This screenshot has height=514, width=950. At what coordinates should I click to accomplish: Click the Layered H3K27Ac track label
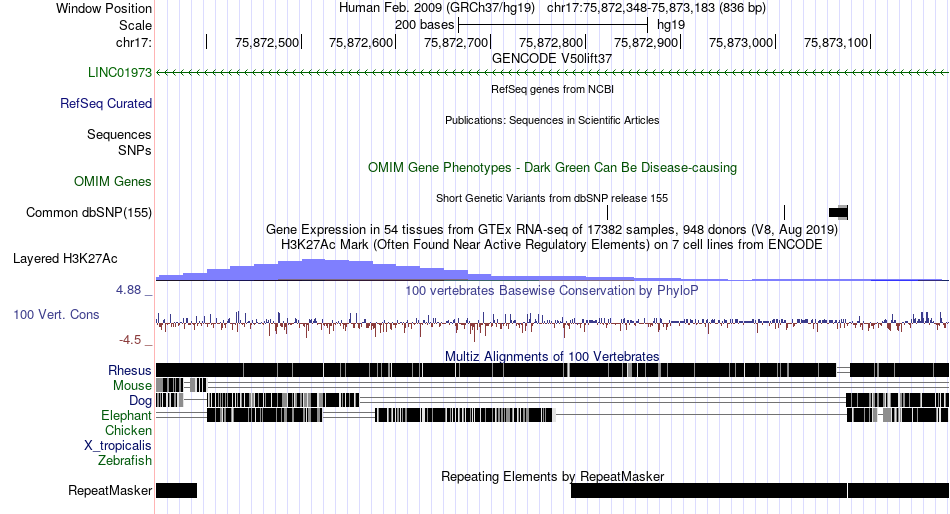(x=65, y=259)
